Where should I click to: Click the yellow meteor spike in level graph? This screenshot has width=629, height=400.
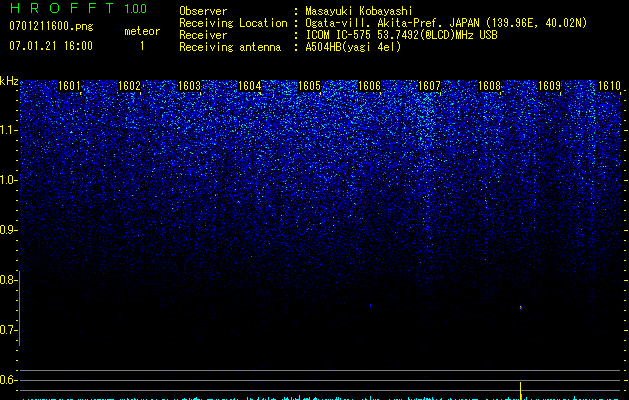[521, 391]
